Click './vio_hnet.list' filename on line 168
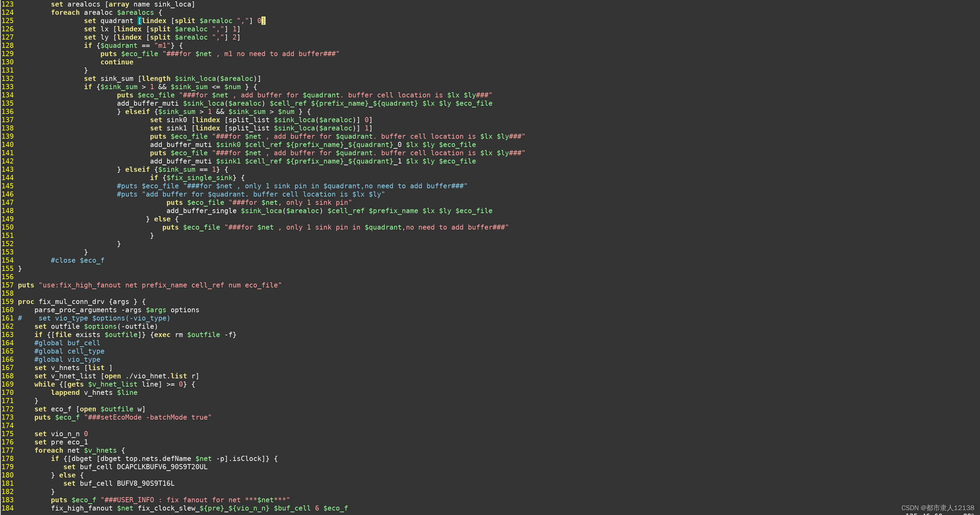Image resolution: width=980 pixels, height=515 pixels. point(156,376)
